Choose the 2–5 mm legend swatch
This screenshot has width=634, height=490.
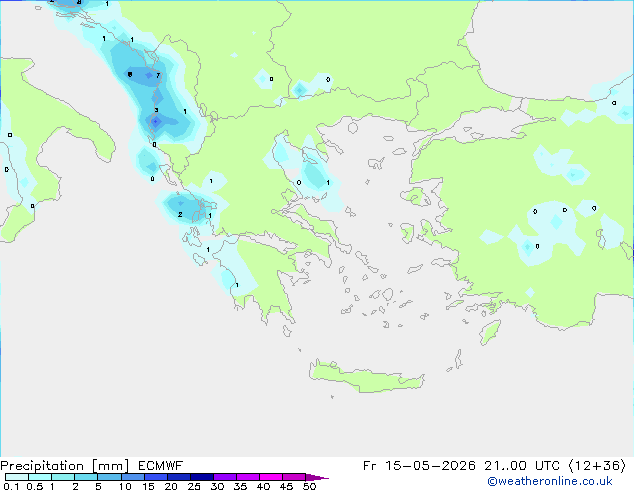tap(86, 477)
